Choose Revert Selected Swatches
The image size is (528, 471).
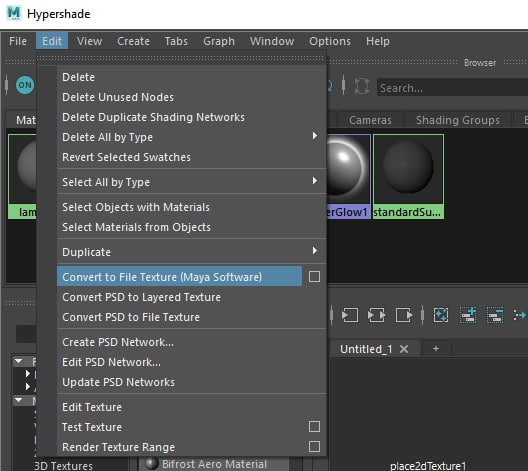[192, 157]
